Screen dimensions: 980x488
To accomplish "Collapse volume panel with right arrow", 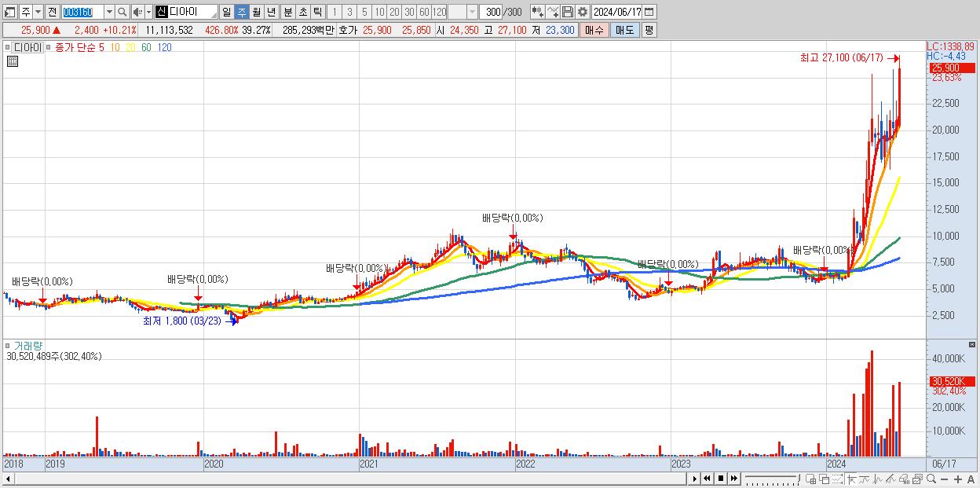I will (972, 345).
